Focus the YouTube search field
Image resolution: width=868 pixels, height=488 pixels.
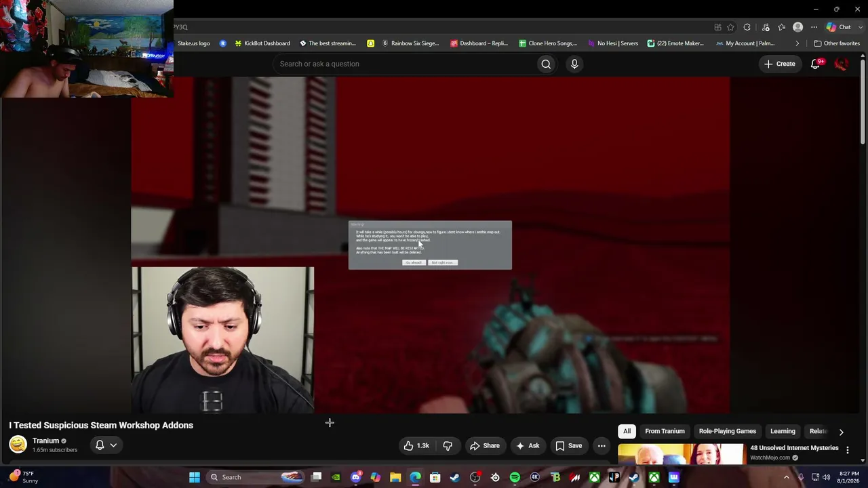coord(404,64)
